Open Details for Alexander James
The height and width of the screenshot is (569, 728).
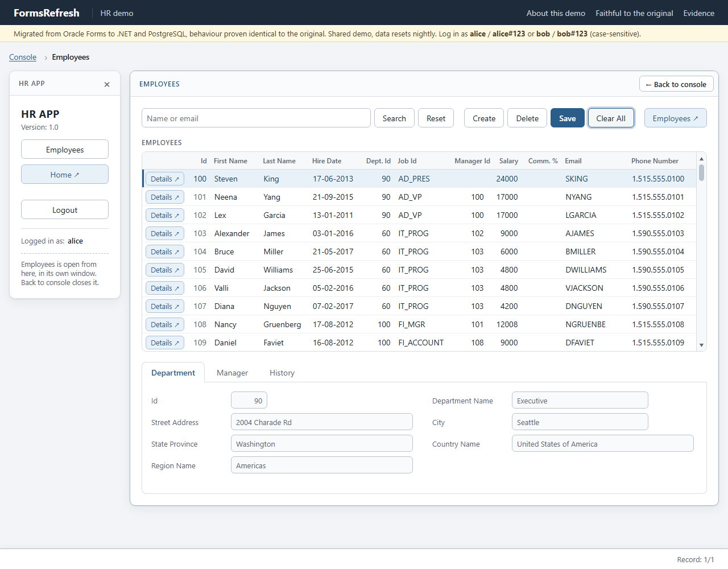click(x=165, y=233)
